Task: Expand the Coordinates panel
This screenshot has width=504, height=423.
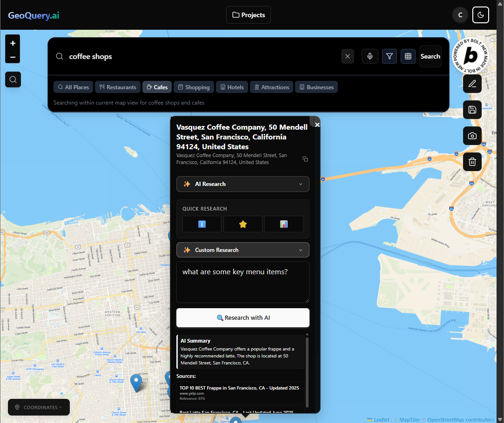Action: (39, 407)
